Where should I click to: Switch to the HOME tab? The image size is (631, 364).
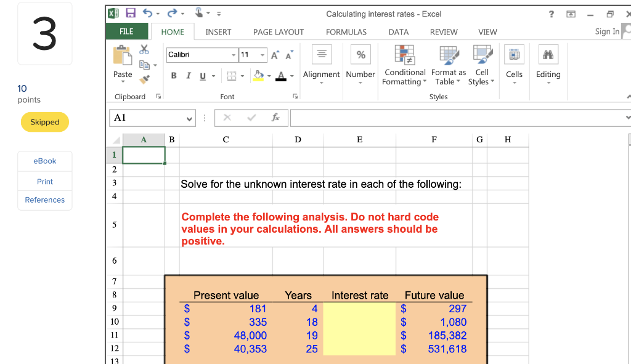pos(173,32)
